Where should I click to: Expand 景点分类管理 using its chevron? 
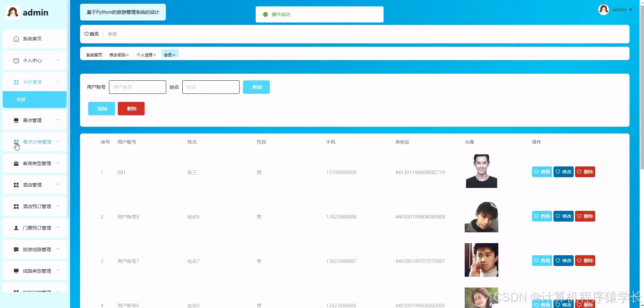tap(58, 142)
